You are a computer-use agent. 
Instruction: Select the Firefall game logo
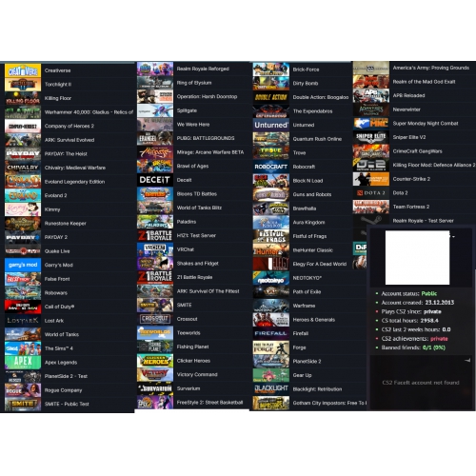coord(271,333)
